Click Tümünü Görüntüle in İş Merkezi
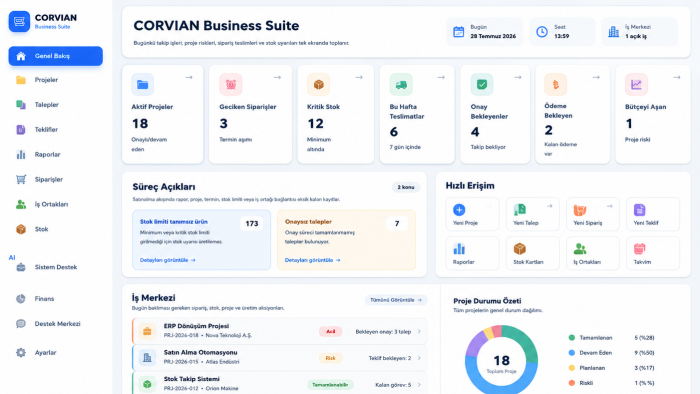The width and height of the screenshot is (700, 394). [x=396, y=300]
